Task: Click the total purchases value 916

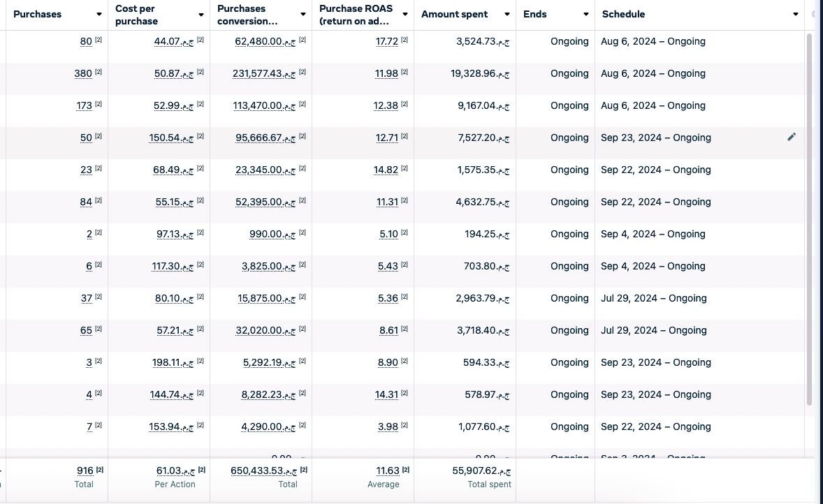Action: click(85, 471)
